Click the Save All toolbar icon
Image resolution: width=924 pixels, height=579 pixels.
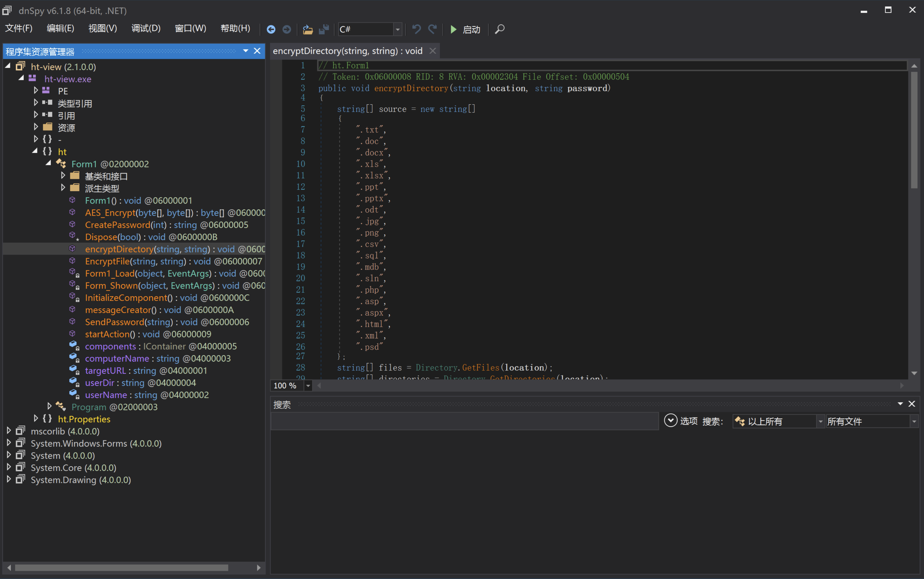324,29
